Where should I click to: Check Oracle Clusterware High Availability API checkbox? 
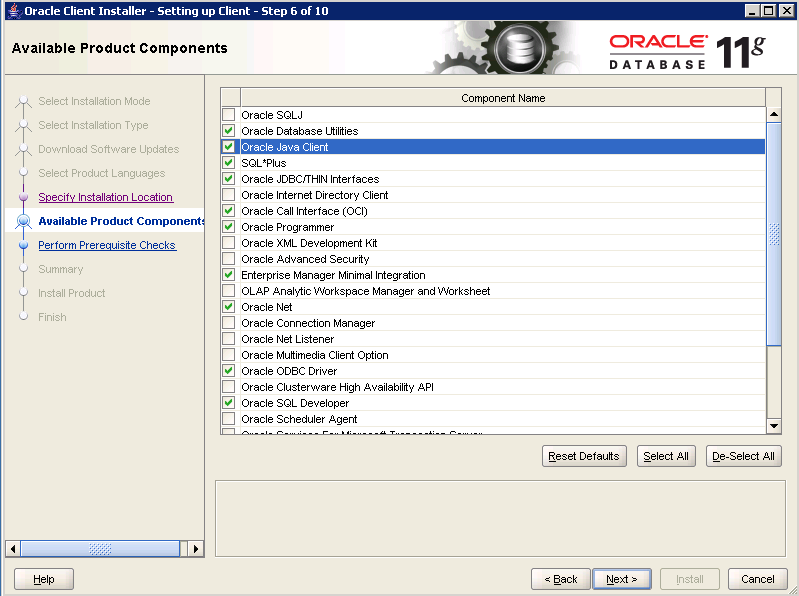229,387
